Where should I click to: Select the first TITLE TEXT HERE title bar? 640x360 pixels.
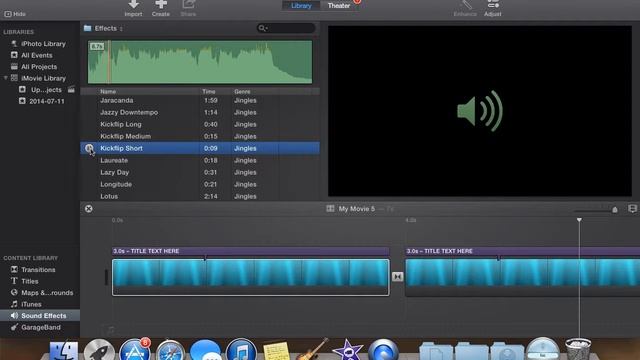click(251, 251)
